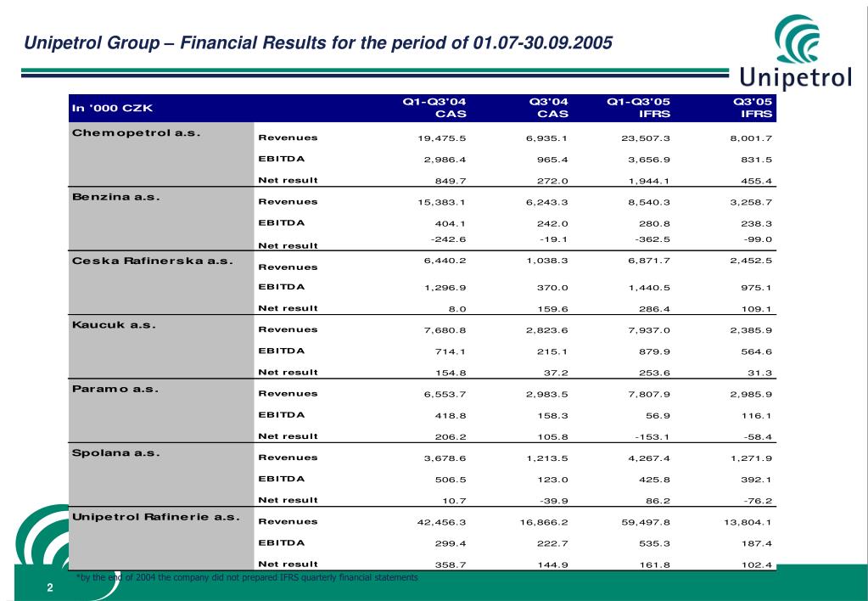
Task: Select the slide title about Financial Results
Action: coord(318,42)
